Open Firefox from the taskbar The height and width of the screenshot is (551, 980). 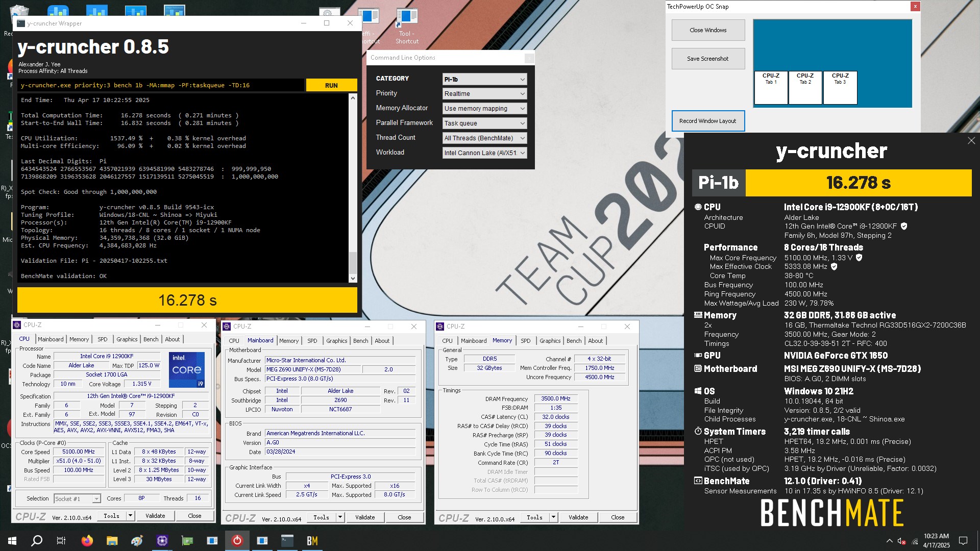(87, 541)
